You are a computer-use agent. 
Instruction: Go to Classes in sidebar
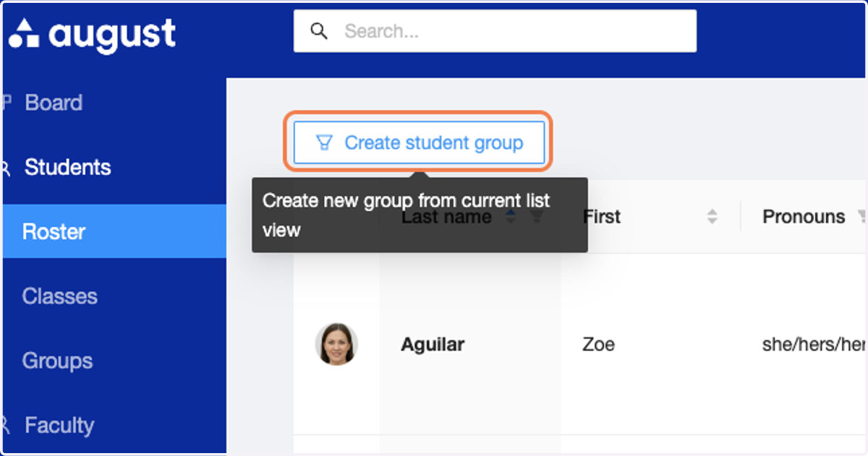(59, 296)
